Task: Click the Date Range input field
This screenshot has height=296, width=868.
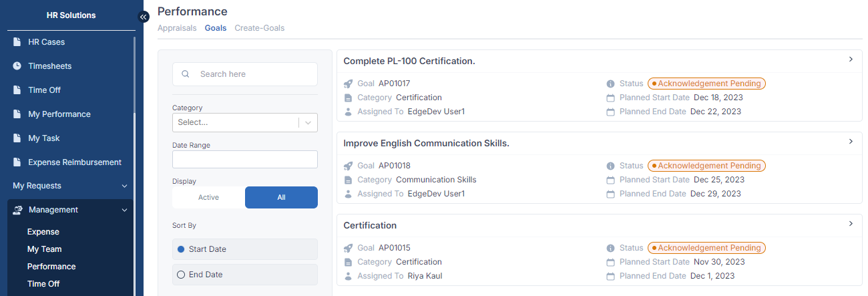Action: [244, 160]
